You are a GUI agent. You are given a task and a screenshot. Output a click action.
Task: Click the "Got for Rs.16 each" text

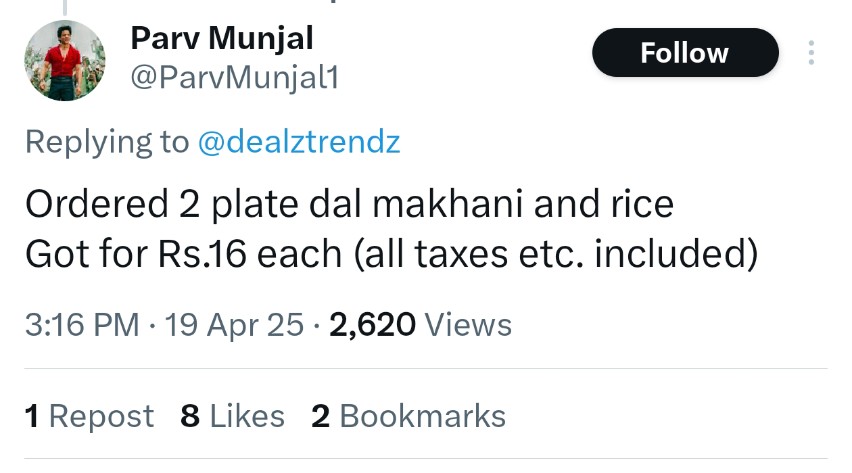pyautogui.click(x=183, y=254)
